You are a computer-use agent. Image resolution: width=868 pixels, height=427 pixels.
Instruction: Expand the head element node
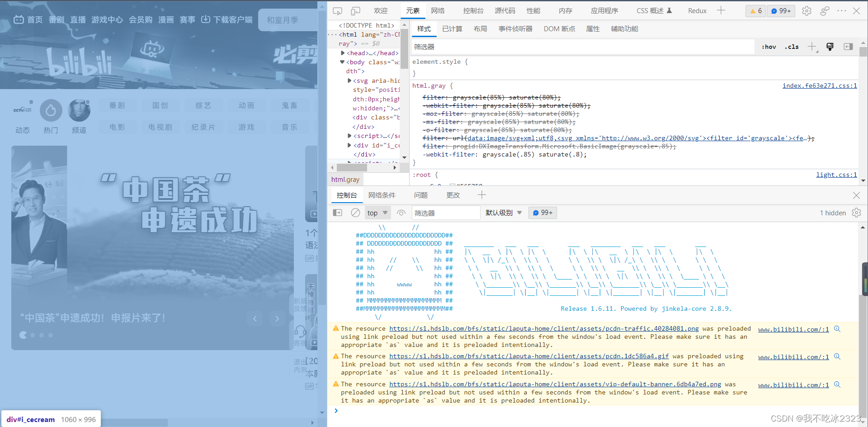point(343,53)
